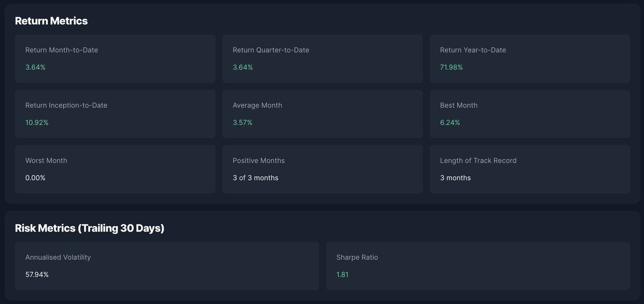The height and width of the screenshot is (304, 644).
Task: Select the Positive Months label
Action: [x=259, y=160]
